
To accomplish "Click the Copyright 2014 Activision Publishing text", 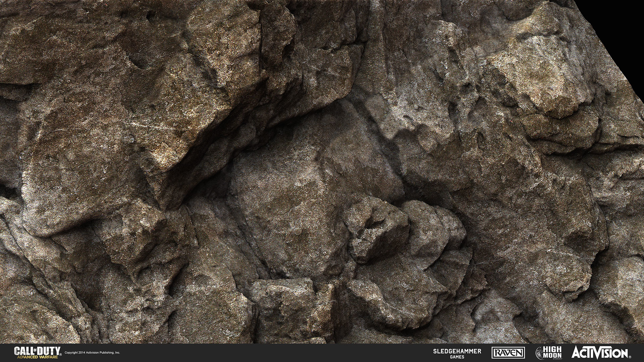I will (92, 353).
